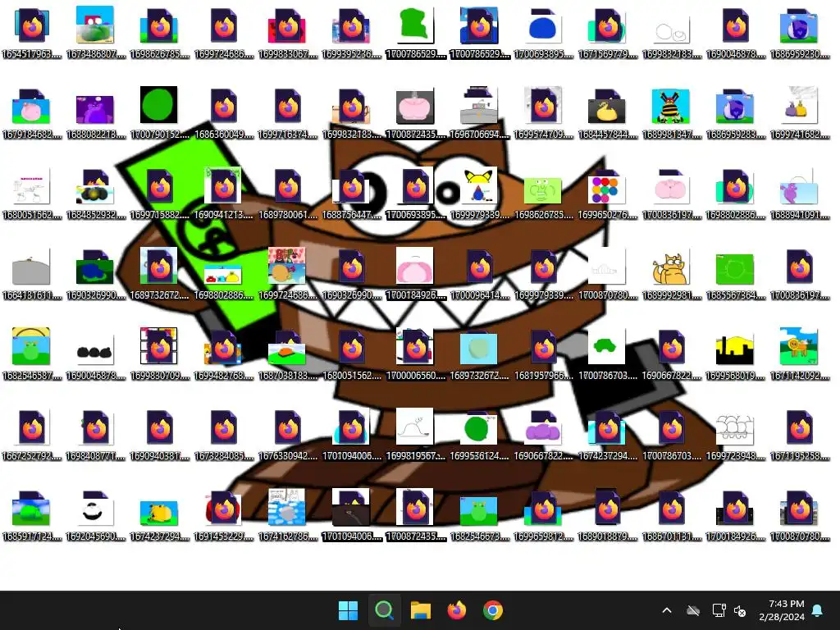The image size is (840, 630).
Task: Select the green circle file 1700790152
Action: [159, 112]
